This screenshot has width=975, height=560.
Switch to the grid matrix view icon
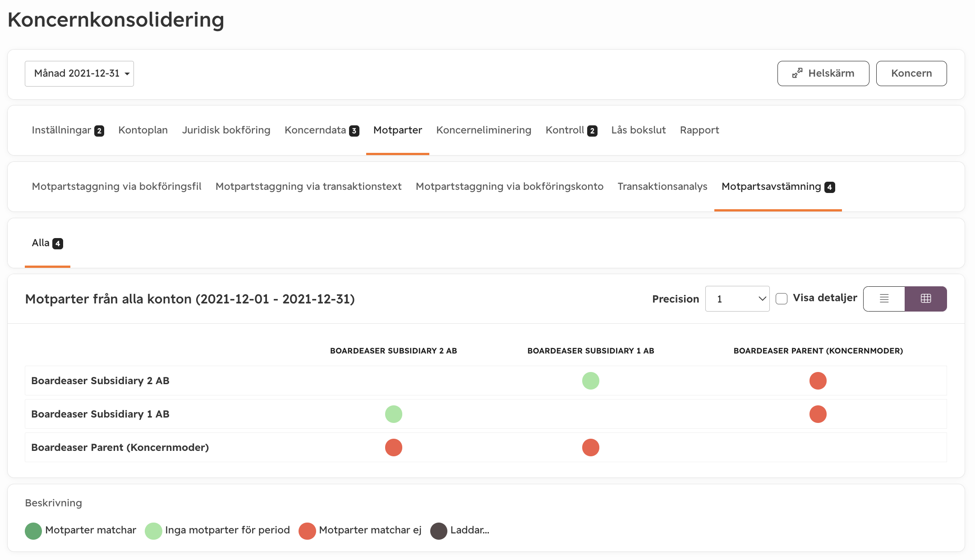point(926,298)
